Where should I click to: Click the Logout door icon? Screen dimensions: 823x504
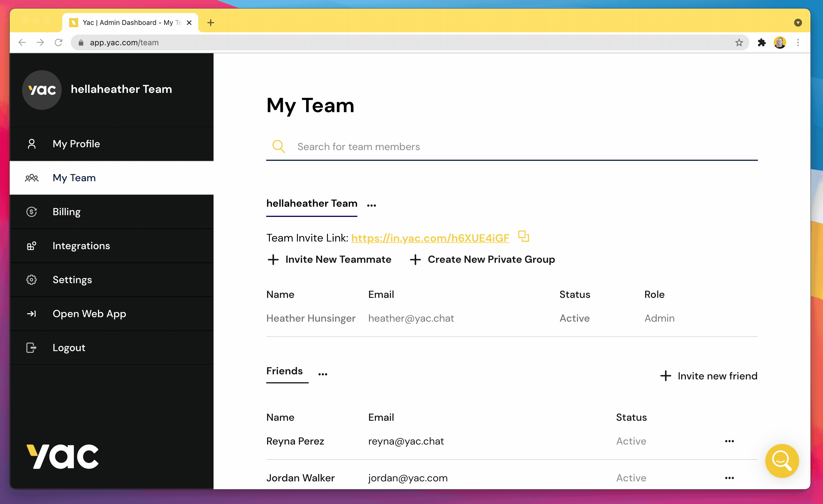coord(32,348)
